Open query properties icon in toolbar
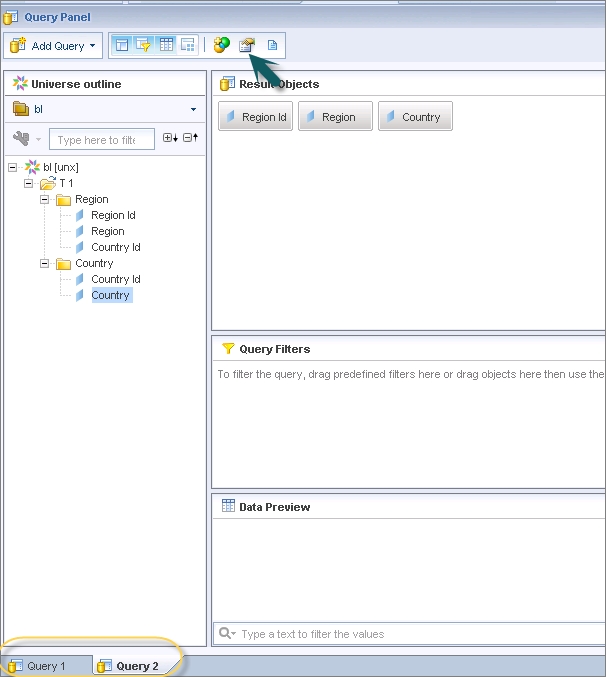This screenshot has height=677, width=606. pyautogui.click(x=247, y=45)
